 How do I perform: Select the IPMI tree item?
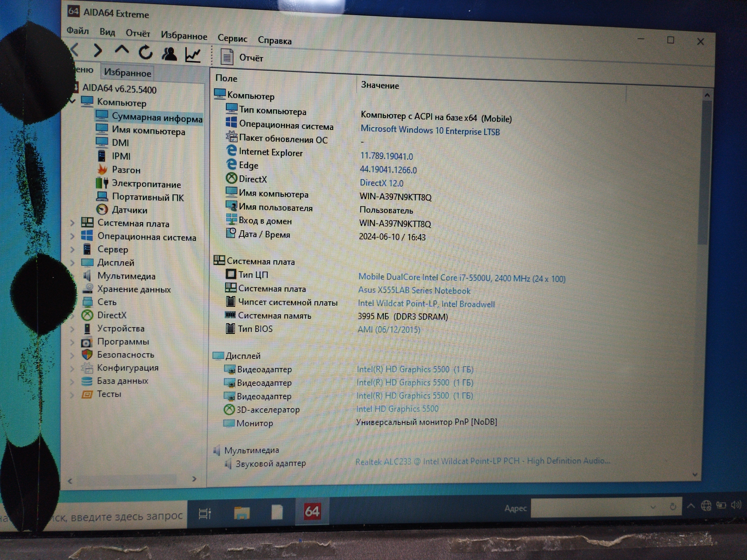(113, 156)
